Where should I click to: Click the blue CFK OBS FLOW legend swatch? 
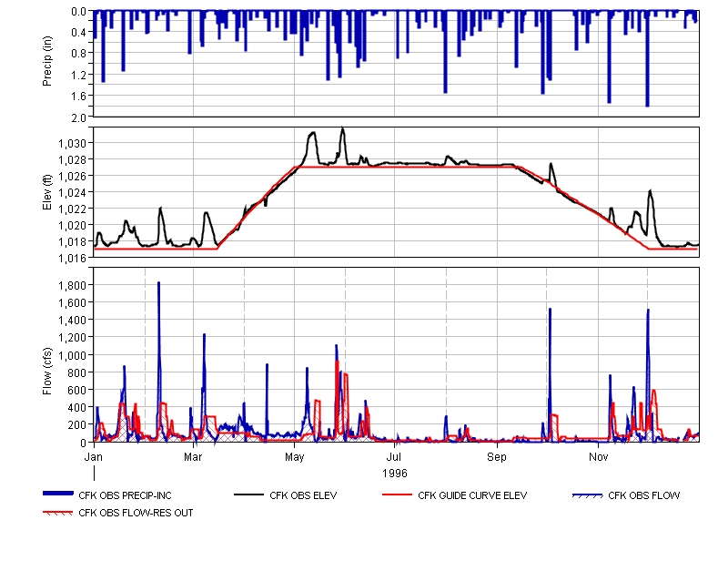(x=588, y=495)
